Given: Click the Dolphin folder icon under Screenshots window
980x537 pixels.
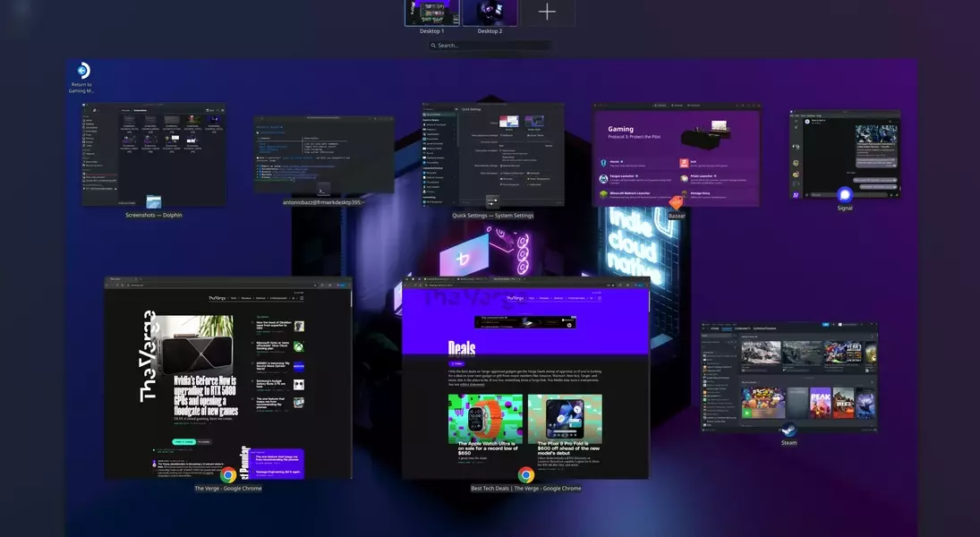Looking at the screenshot, I should pyautogui.click(x=154, y=202).
